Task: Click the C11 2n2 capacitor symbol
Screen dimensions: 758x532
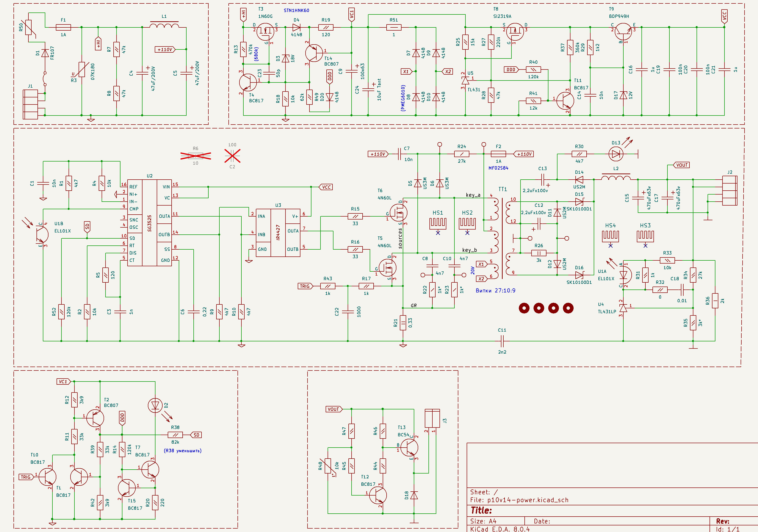Action: point(502,341)
